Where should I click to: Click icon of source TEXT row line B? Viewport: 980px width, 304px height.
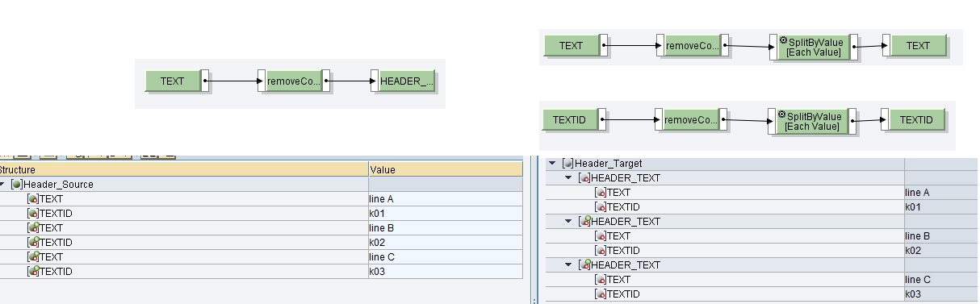point(33,228)
